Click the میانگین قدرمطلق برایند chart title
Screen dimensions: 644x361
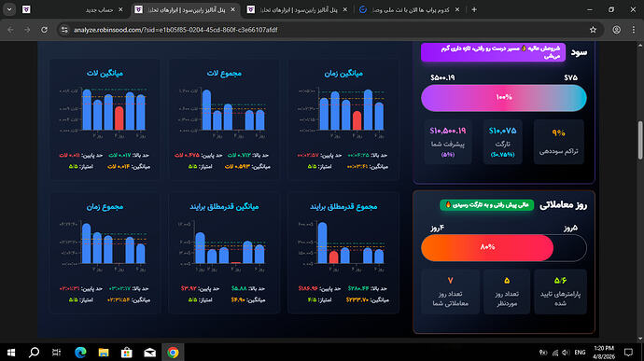coord(224,206)
